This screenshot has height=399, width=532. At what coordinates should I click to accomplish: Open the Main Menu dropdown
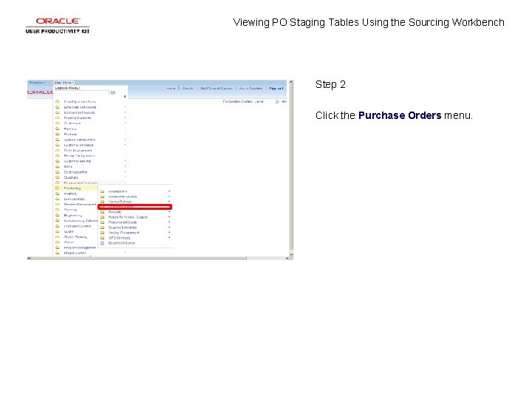(64, 83)
